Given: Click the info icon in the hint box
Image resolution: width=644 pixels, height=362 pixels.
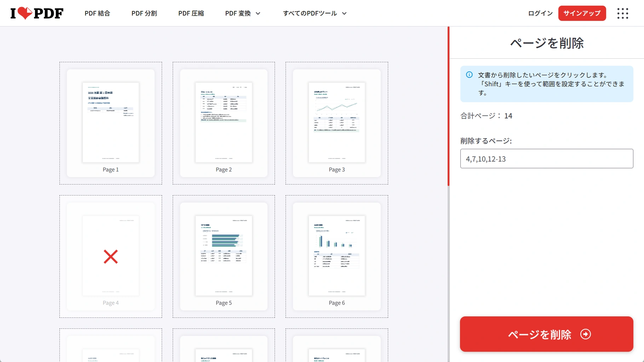Looking at the screenshot, I should [x=469, y=75].
